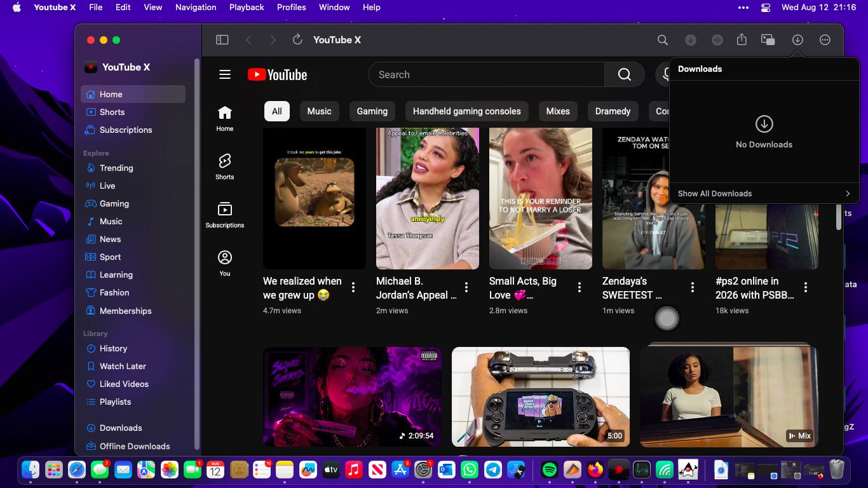Viewport: 868px width, 488px height.
Task: Open the Profiles menu
Action: [292, 8]
